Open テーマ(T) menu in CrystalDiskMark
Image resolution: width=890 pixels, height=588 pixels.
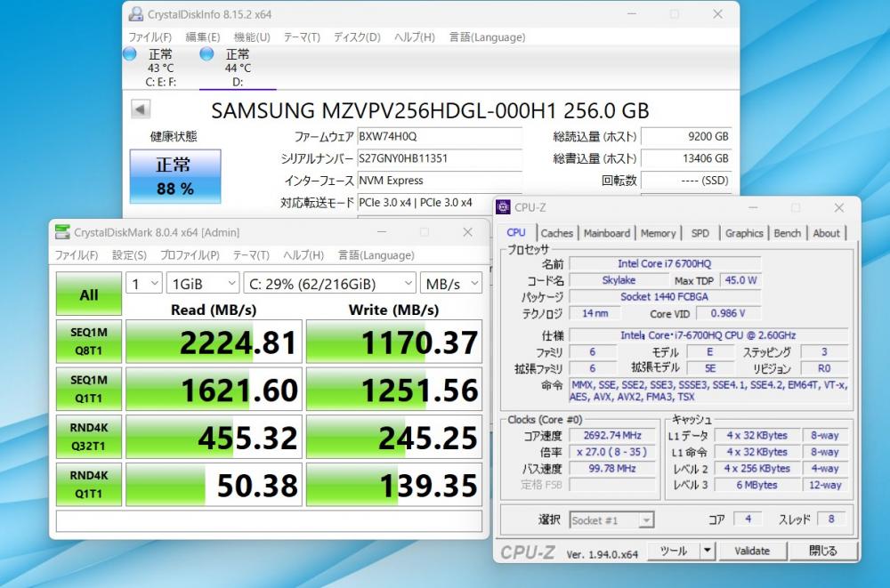tap(252, 254)
